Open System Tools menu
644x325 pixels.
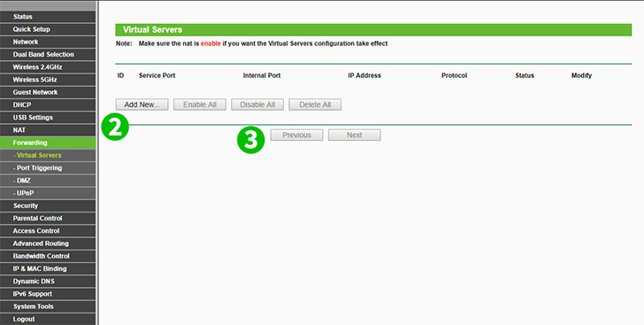point(48,307)
